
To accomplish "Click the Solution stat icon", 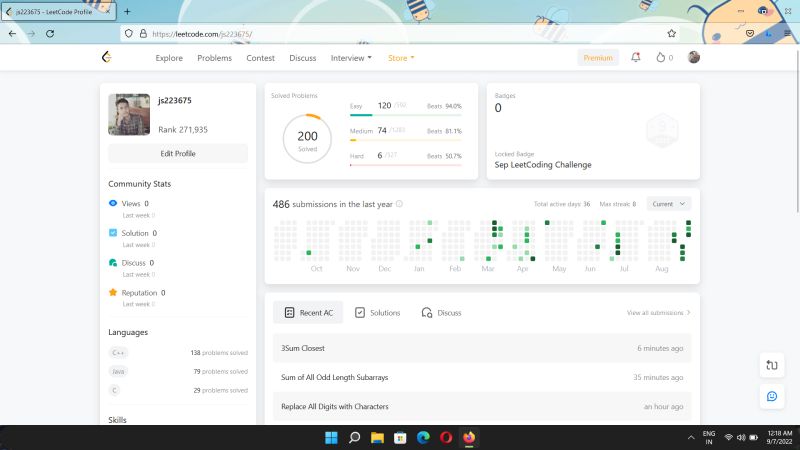I will (113, 233).
